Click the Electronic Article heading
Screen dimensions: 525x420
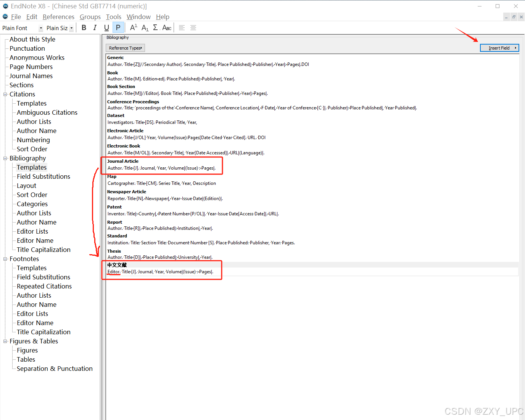(125, 131)
